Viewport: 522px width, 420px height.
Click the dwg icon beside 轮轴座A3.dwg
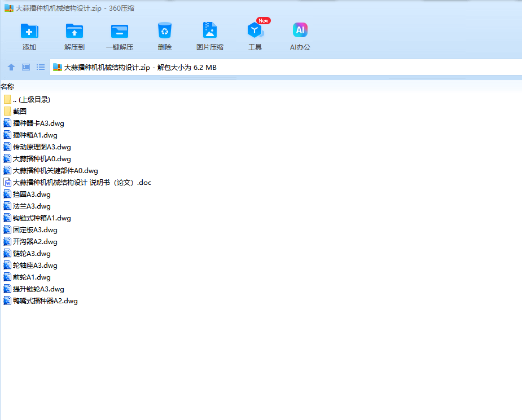point(7,266)
